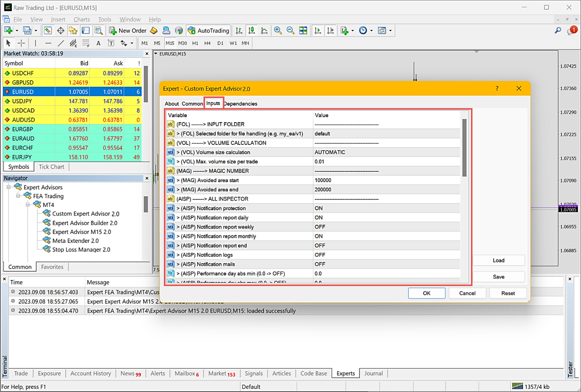
Task: Open the arrows objects dropdown
Action: (132, 43)
